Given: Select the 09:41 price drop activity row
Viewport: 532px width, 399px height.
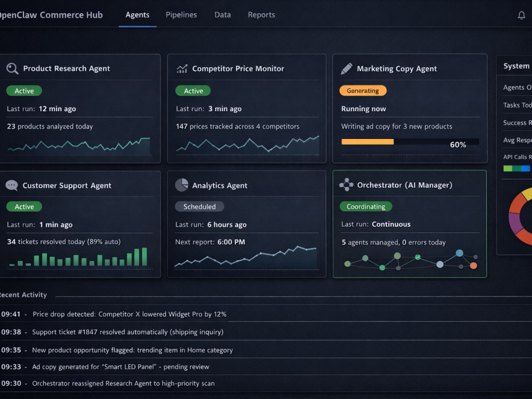Looking at the screenshot, I should [266, 314].
